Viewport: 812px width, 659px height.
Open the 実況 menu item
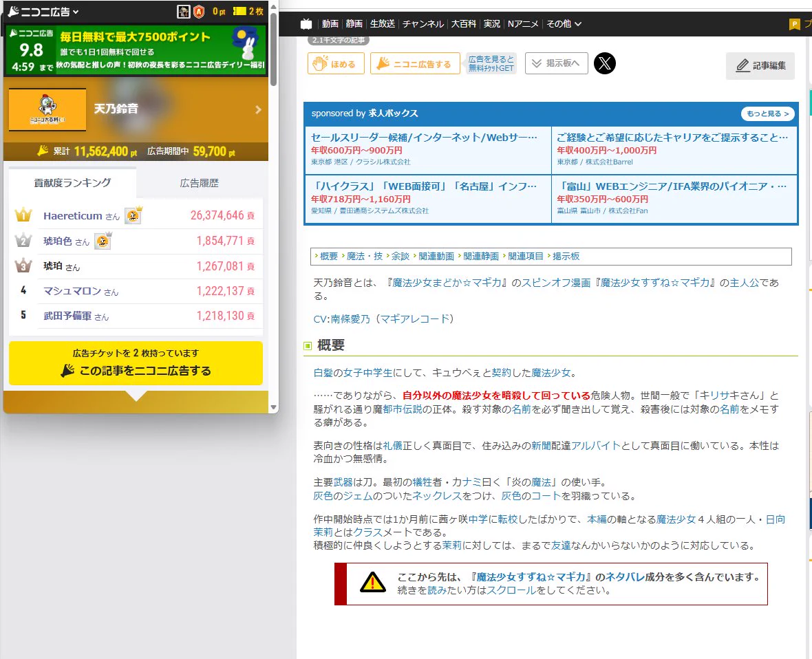point(492,24)
